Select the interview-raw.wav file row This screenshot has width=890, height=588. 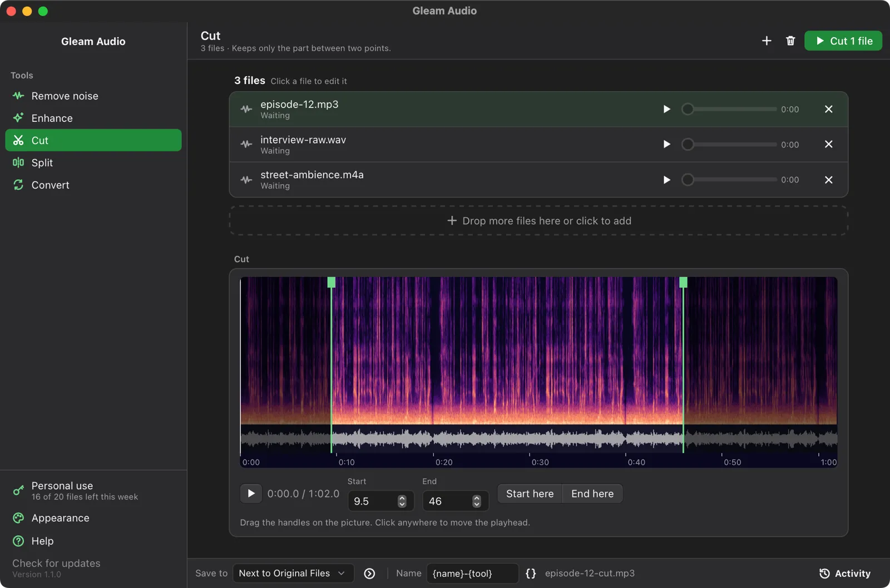coord(538,145)
